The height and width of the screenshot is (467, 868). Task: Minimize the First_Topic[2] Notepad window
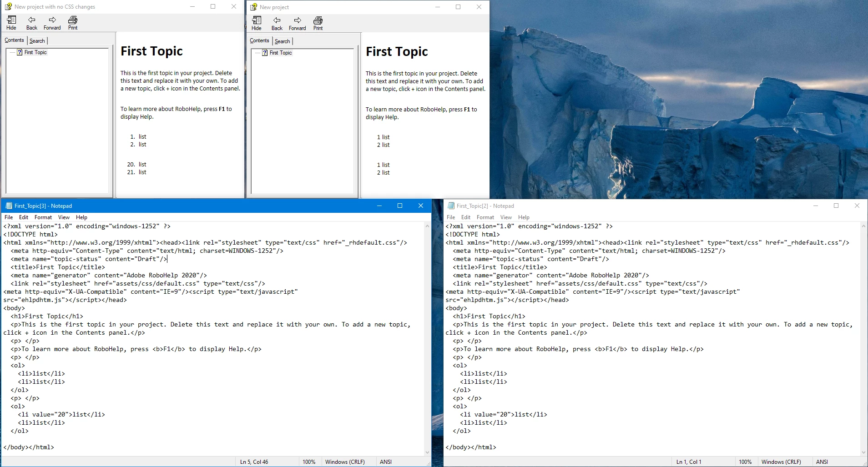pos(816,206)
